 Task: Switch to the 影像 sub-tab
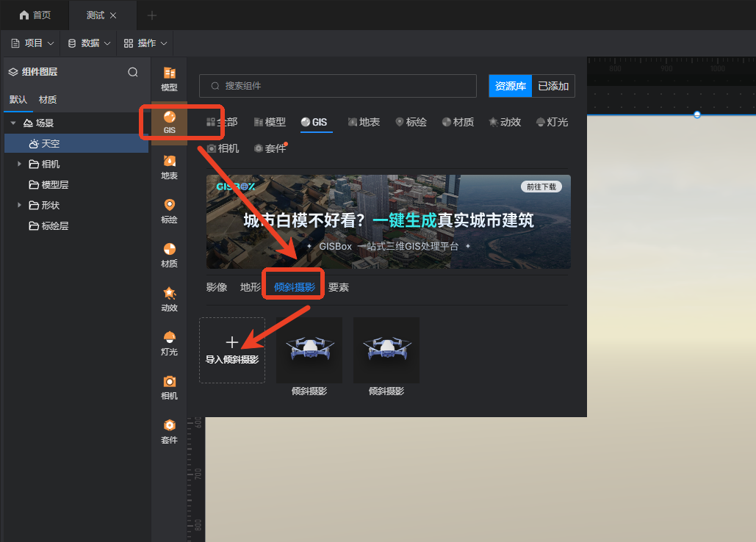tap(217, 288)
